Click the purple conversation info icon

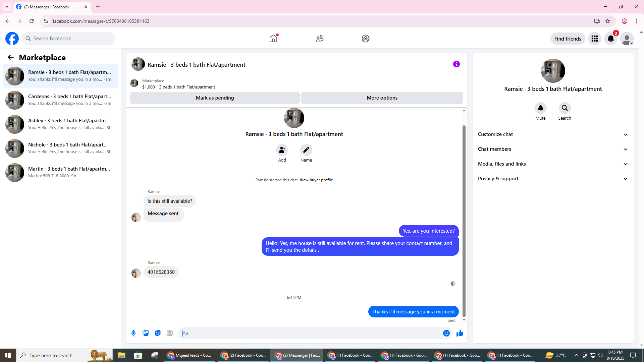[x=456, y=64]
